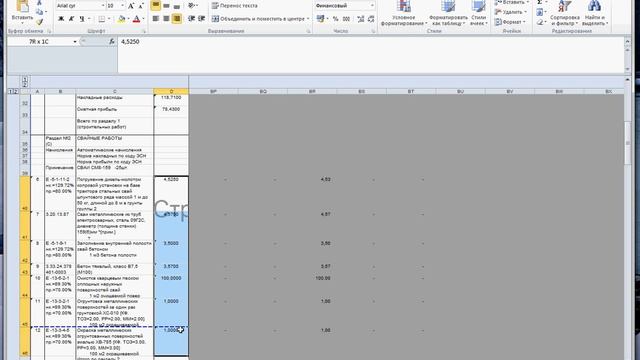Click the decrease font size icon
The width and height of the screenshot is (640, 360).
coord(141,6)
